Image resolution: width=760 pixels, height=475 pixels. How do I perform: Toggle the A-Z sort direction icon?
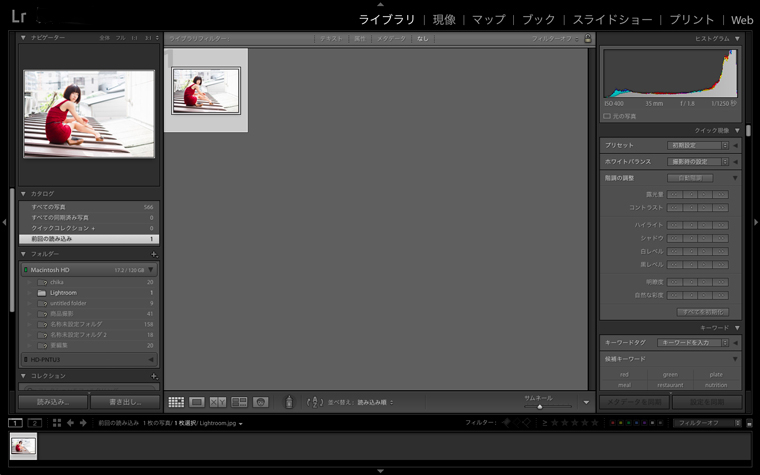point(315,402)
